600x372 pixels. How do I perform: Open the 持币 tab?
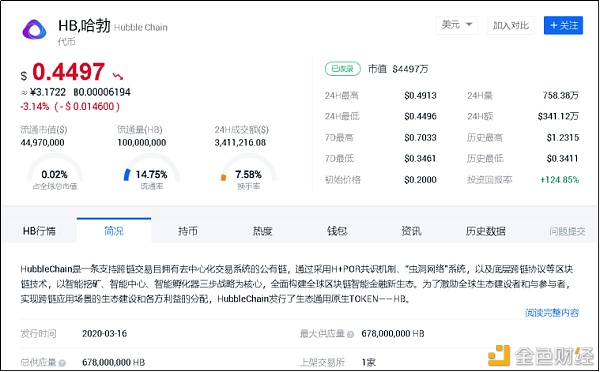(188, 231)
